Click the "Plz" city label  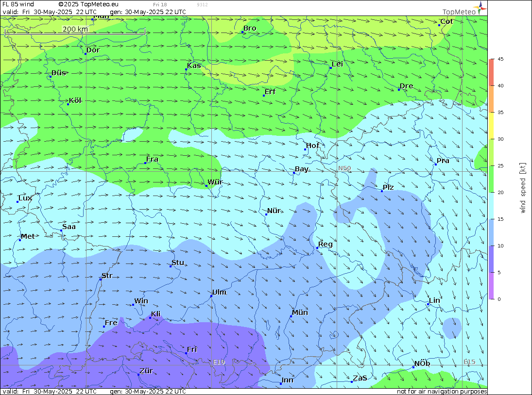pos(388,187)
